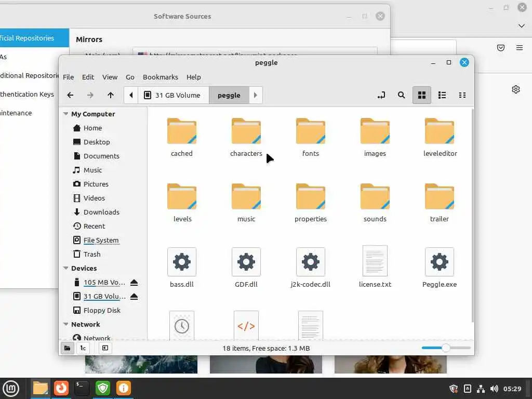Switch to icon view

click(x=422, y=96)
